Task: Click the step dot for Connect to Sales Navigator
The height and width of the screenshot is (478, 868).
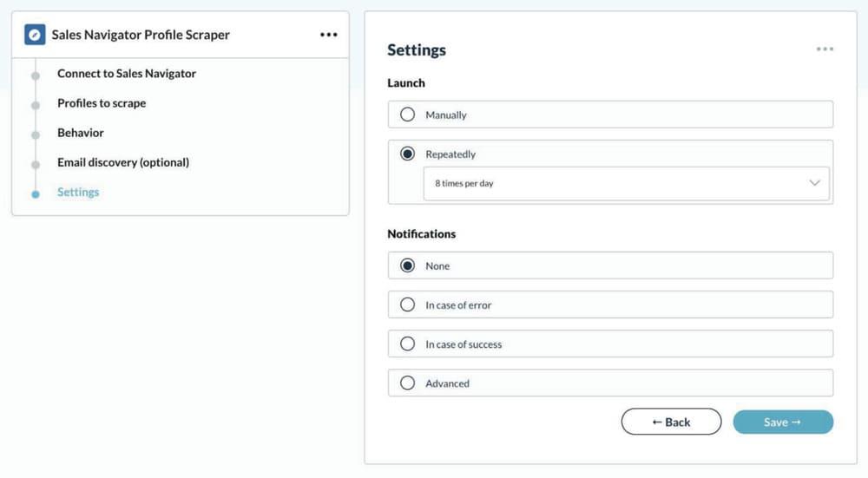Action: pyautogui.click(x=36, y=75)
